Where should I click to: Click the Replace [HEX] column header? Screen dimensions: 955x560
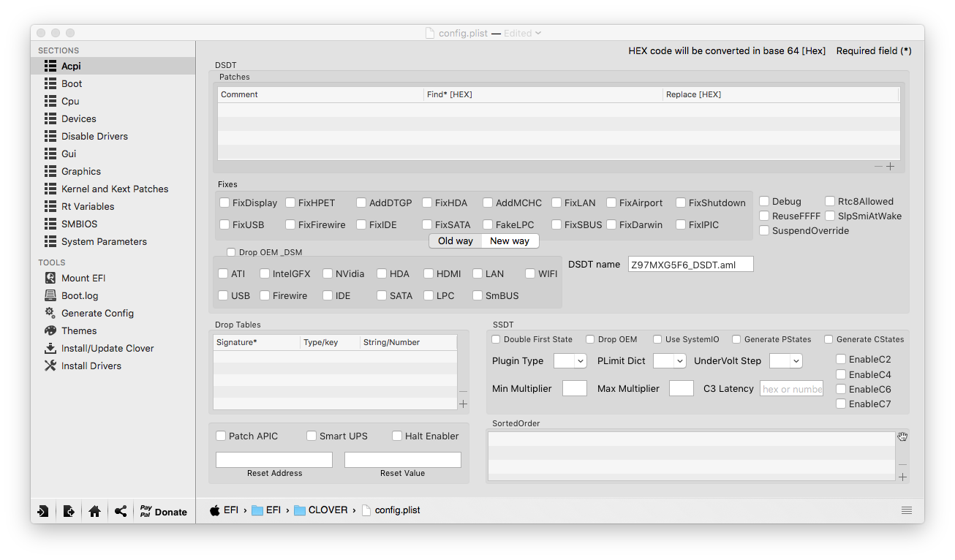coord(780,94)
